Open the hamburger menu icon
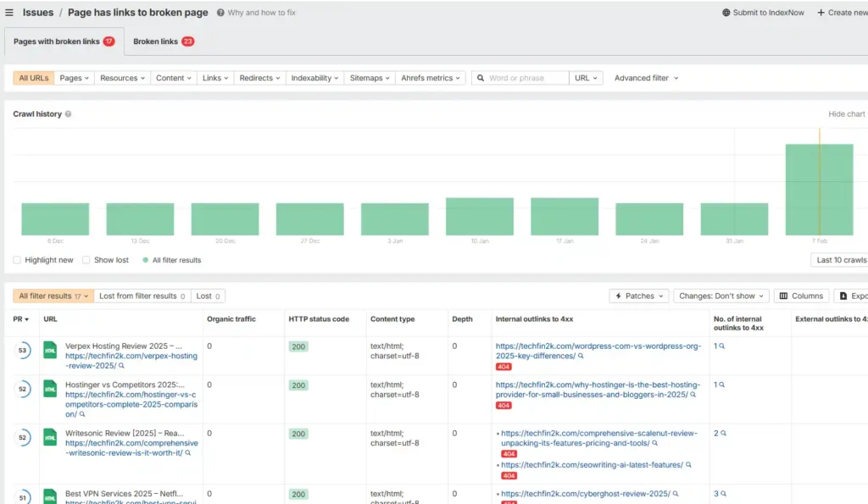Viewport: 868px width, 504px height. pyautogui.click(x=9, y=12)
